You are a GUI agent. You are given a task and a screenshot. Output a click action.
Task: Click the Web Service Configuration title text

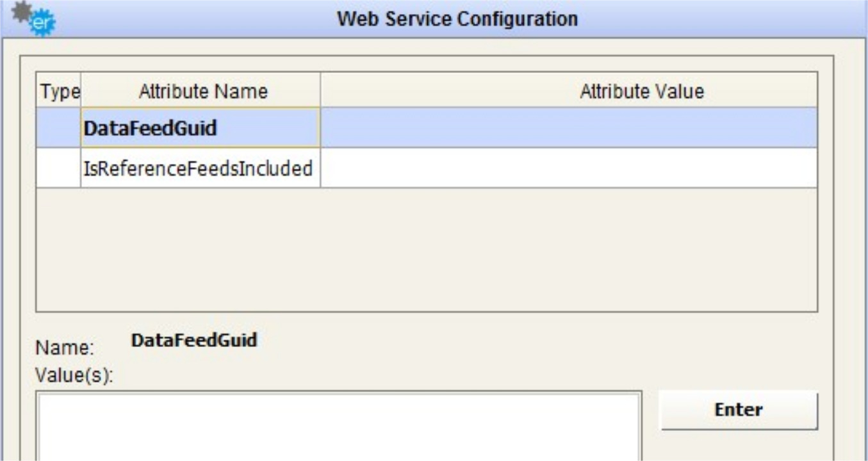click(457, 19)
